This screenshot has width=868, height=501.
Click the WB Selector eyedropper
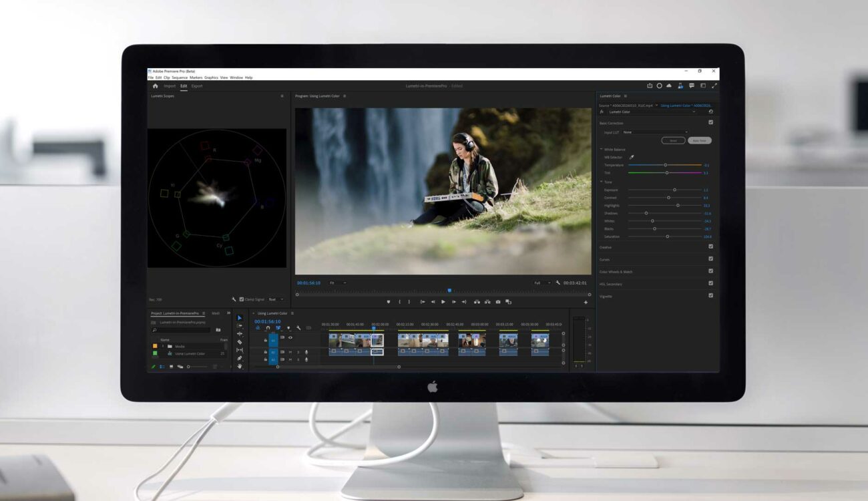632,157
